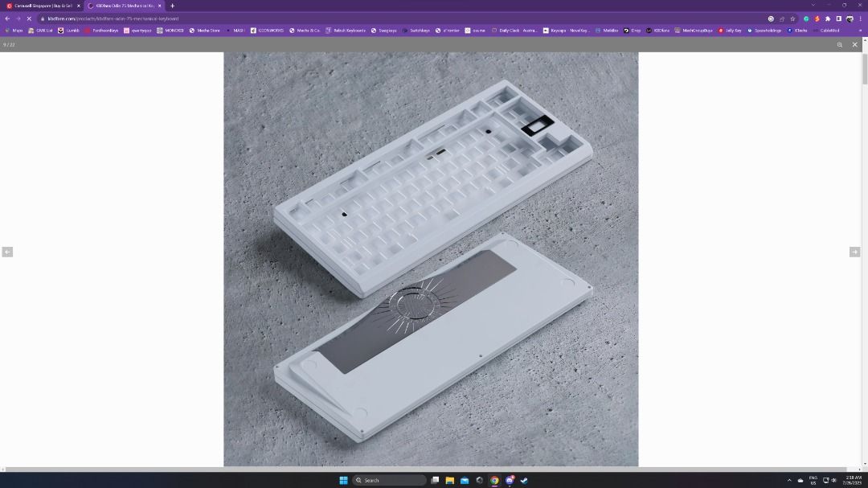Open the Windows Start menu

tap(343, 480)
